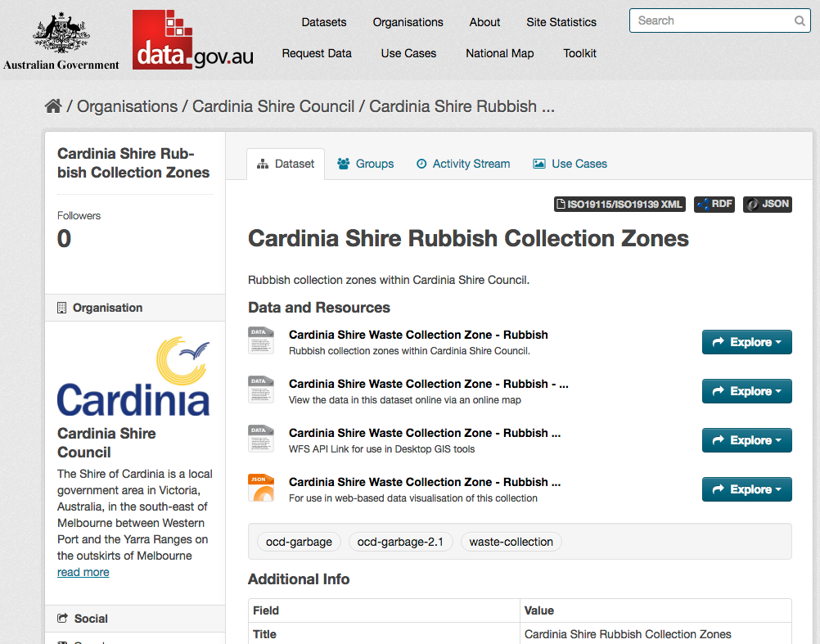Click Cardinia Shire Council in breadcrumb

[273, 106]
